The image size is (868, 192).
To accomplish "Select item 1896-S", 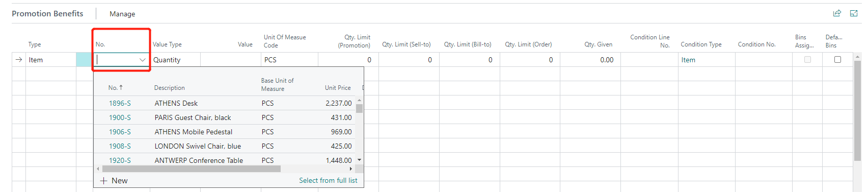I will click(x=120, y=103).
